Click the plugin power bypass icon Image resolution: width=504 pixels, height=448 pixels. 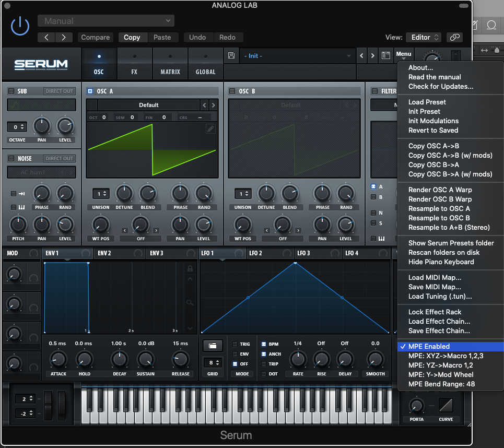point(20,26)
